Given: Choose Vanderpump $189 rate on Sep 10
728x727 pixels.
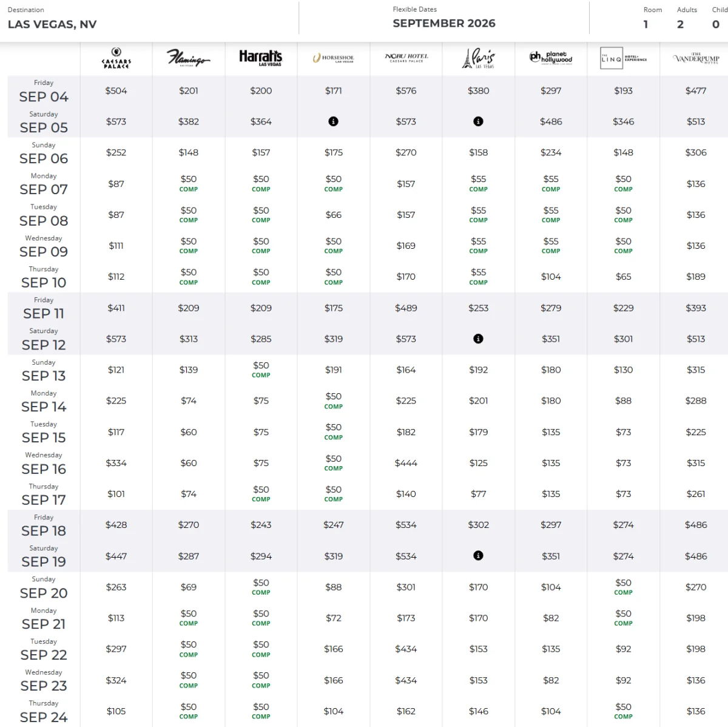Looking at the screenshot, I should coord(696,276).
